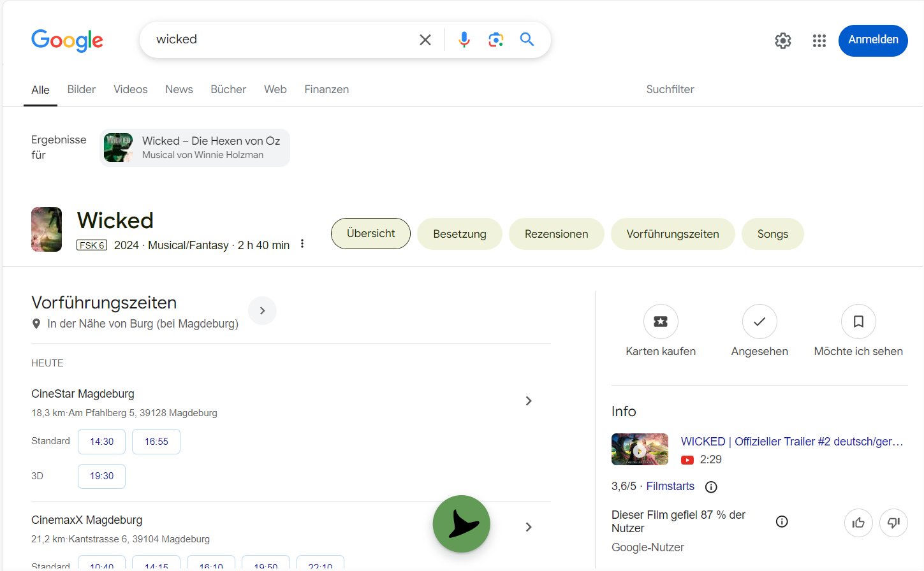The image size is (924, 571).
Task: Submit search with the magnifier icon
Action: coord(527,40)
